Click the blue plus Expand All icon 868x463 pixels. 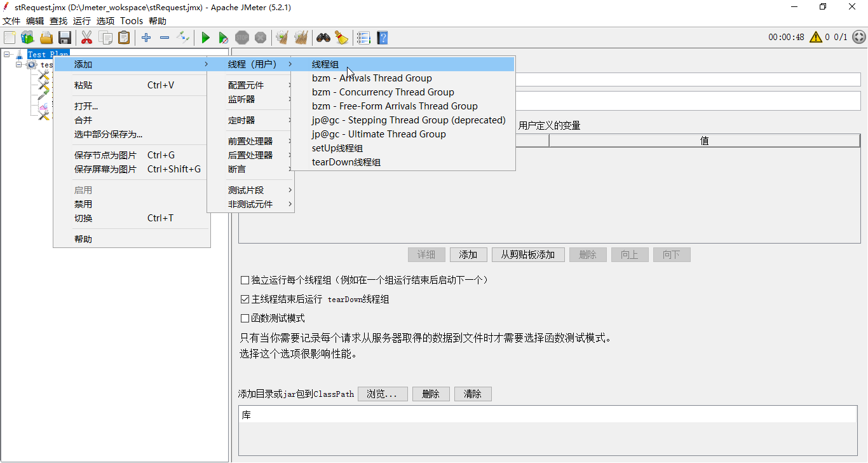[x=146, y=38]
